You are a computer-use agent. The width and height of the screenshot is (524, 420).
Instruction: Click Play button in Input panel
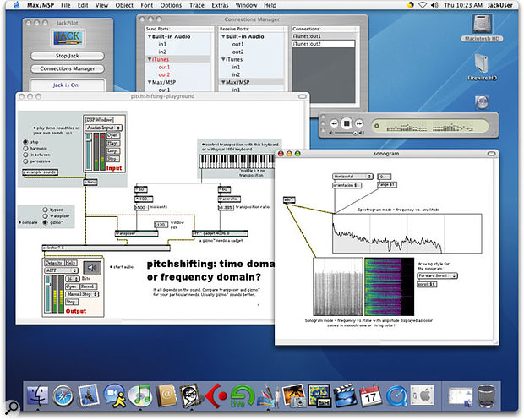(113, 143)
